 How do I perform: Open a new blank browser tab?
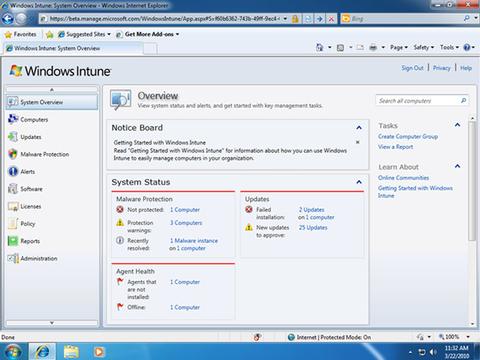[x=150, y=49]
